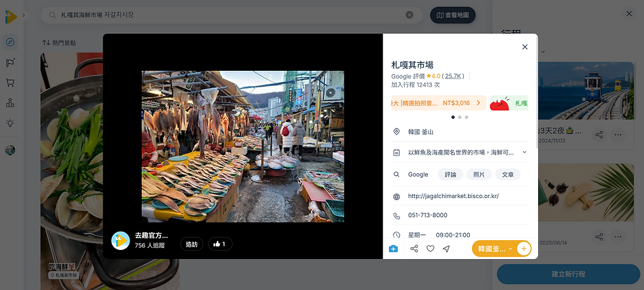Favorite the place with the heart icon
Screen dimensions: 644x290
pyautogui.click(x=430, y=249)
